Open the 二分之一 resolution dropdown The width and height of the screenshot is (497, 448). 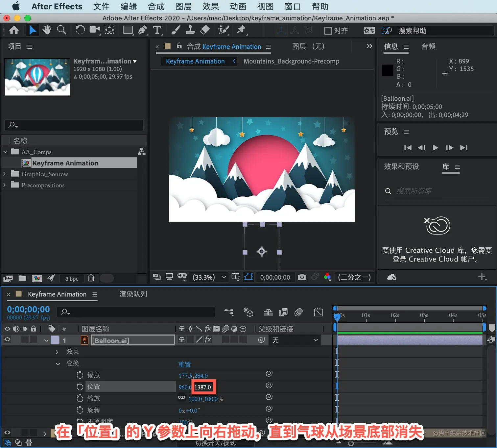(354, 277)
